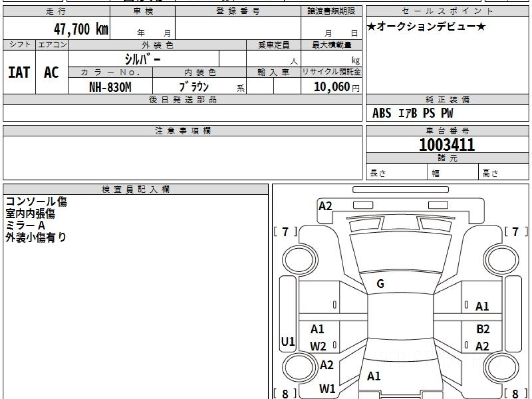Select the A1 mark directly above W2
The image size is (532, 399).
pyautogui.click(x=317, y=329)
